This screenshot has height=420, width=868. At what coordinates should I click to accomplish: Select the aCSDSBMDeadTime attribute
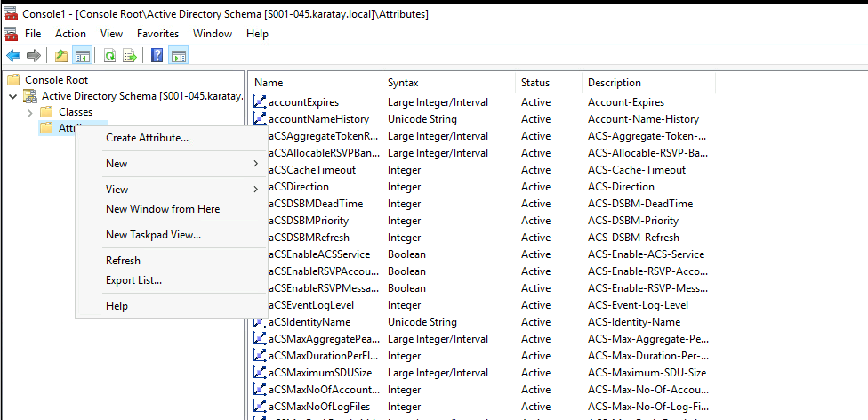tap(316, 204)
